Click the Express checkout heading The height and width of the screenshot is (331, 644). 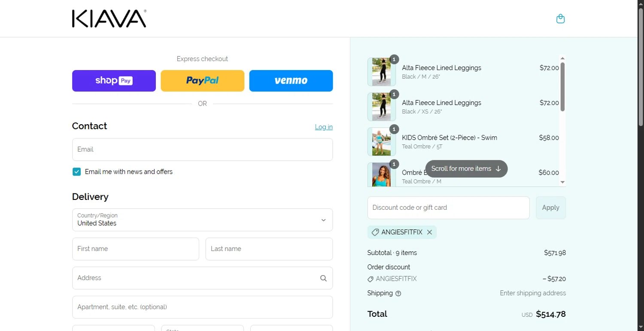click(x=202, y=59)
